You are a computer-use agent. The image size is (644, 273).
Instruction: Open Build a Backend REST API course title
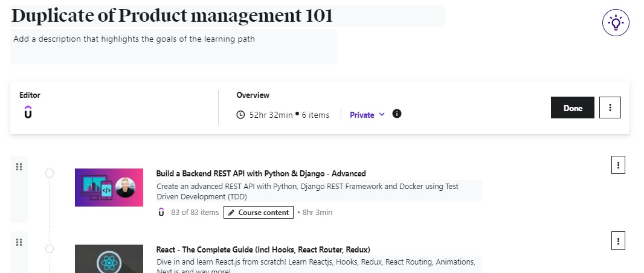[x=260, y=173]
